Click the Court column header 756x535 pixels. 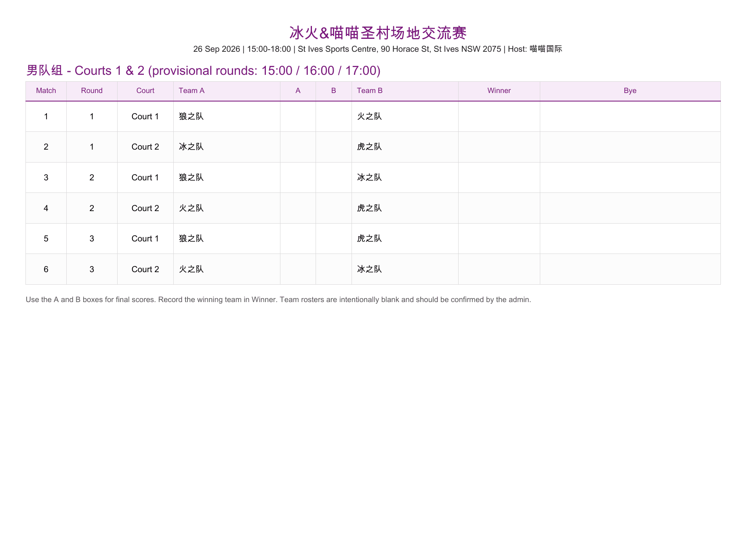(x=145, y=91)
